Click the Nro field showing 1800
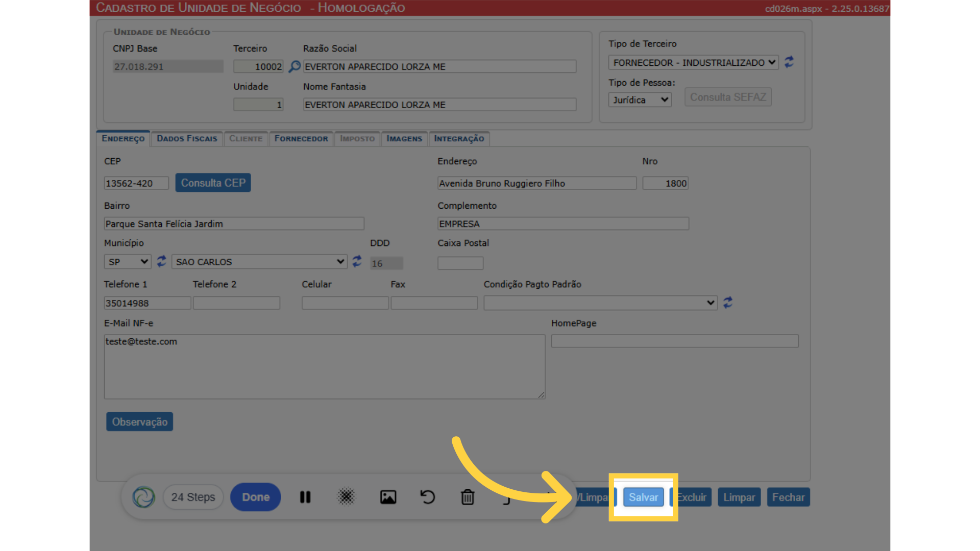The image size is (980, 551). click(666, 183)
